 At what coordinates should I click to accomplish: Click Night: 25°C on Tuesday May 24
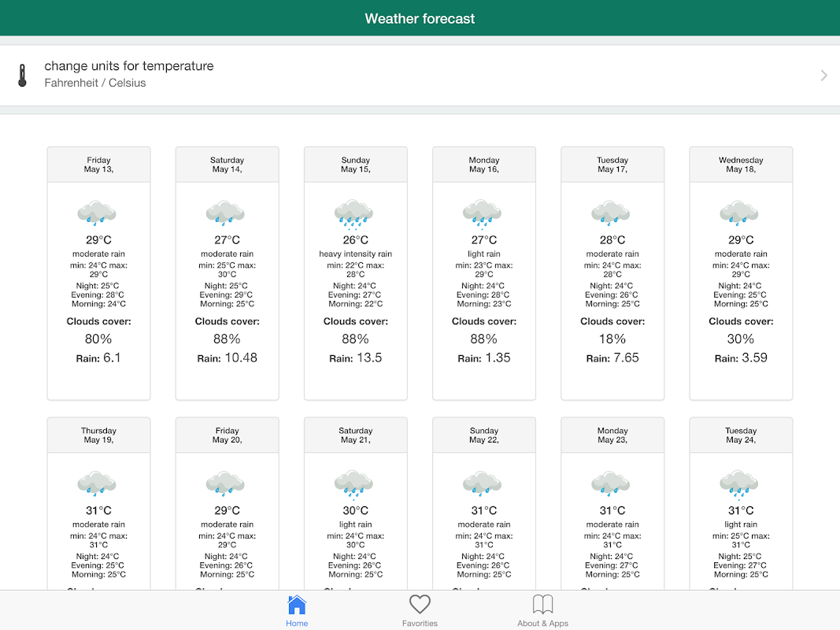740,557
